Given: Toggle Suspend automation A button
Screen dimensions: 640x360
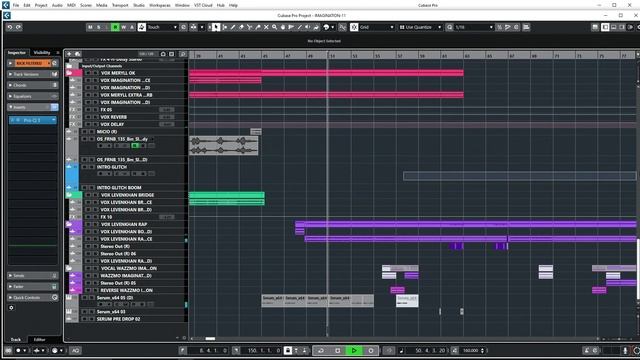Looking at the screenshot, I should pyautogui.click(x=132, y=27).
